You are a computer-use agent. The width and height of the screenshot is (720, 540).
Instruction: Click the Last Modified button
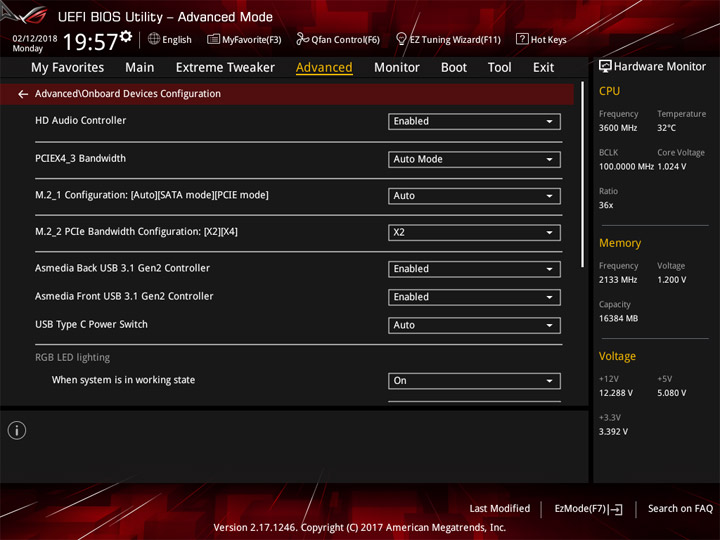pyautogui.click(x=500, y=509)
